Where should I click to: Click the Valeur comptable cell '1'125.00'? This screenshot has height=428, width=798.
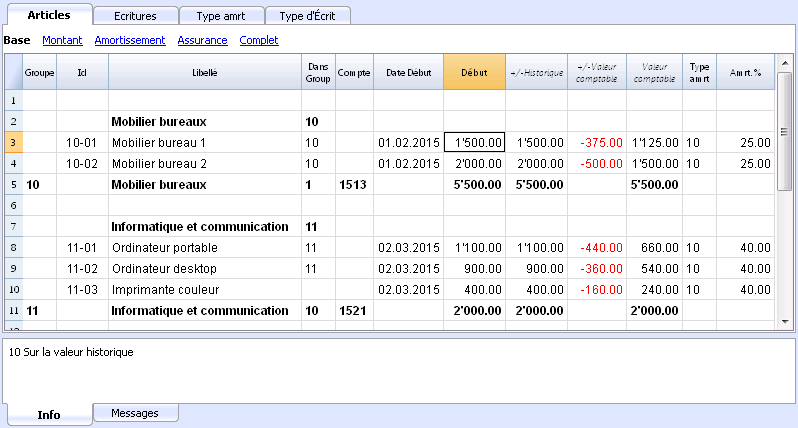pos(654,142)
